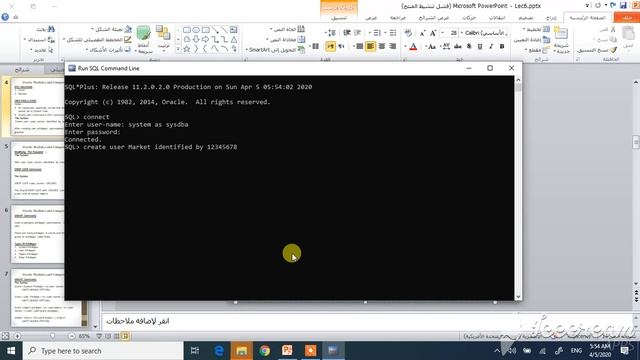Click the red font color A
The image size is (640, 360).
tap(413, 47)
